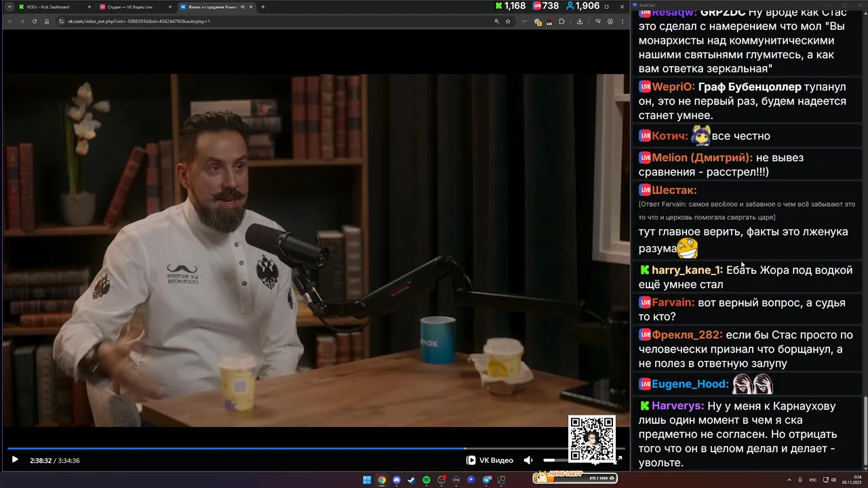Switch the РУС input language
Screen dimensions: 868x488
pyautogui.click(x=813, y=480)
